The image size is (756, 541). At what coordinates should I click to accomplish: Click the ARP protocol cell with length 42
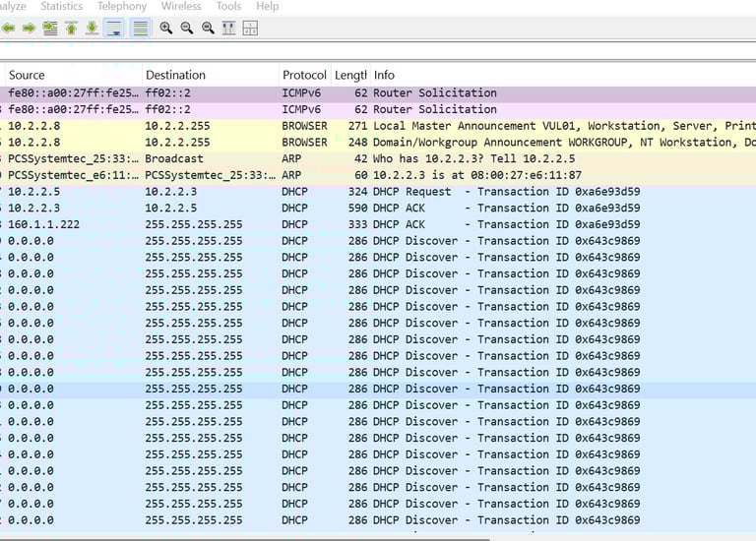click(x=291, y=159)
